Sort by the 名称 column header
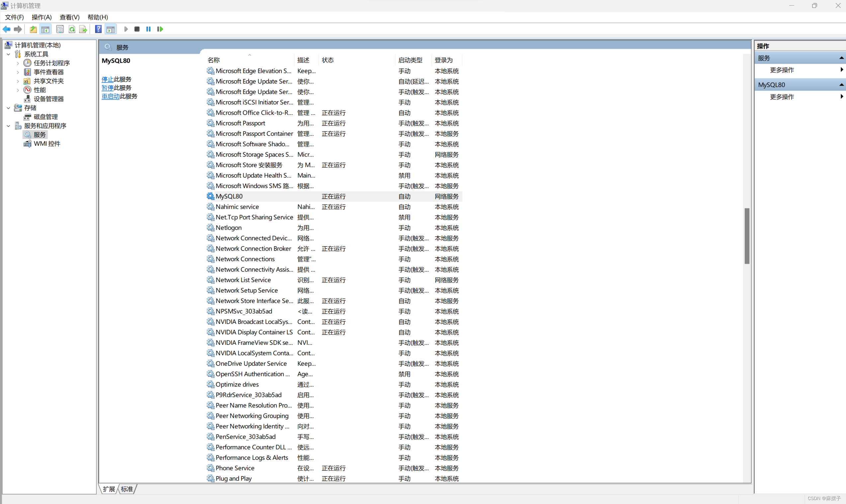 [250, 60]
